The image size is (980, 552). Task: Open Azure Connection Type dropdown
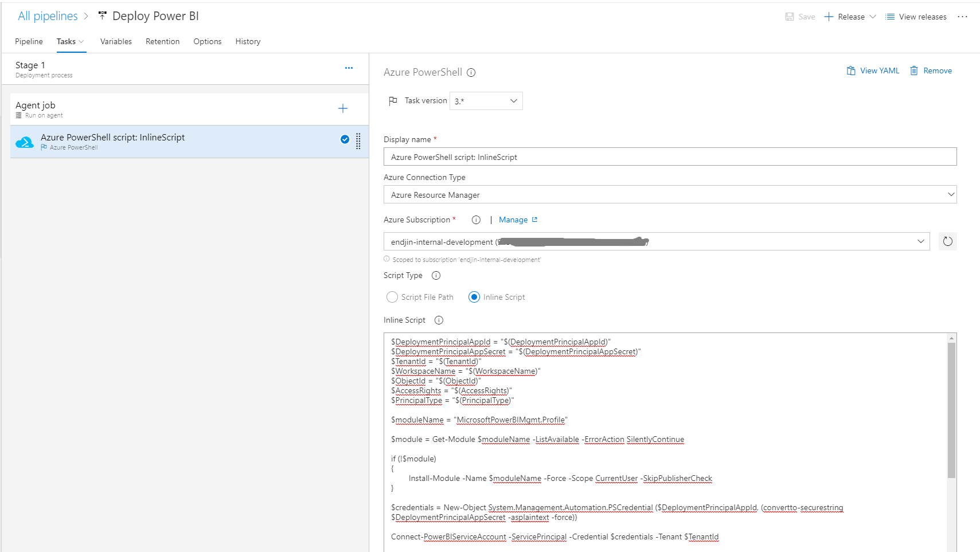point(670,194)
